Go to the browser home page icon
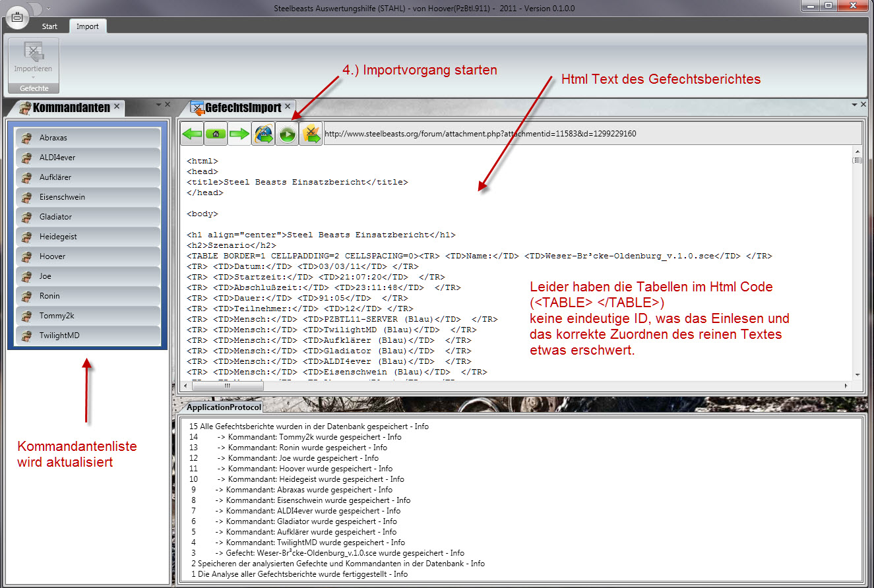This screenshot has height=588, width=874. (x=216, y=134)
